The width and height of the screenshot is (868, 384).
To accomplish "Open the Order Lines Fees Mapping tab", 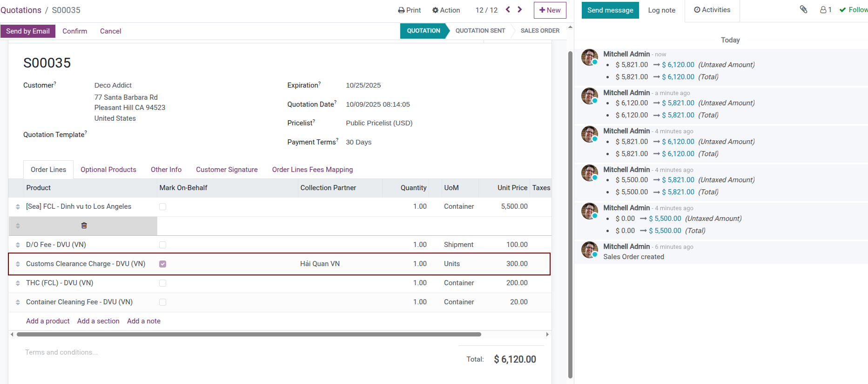I will 312,170.
